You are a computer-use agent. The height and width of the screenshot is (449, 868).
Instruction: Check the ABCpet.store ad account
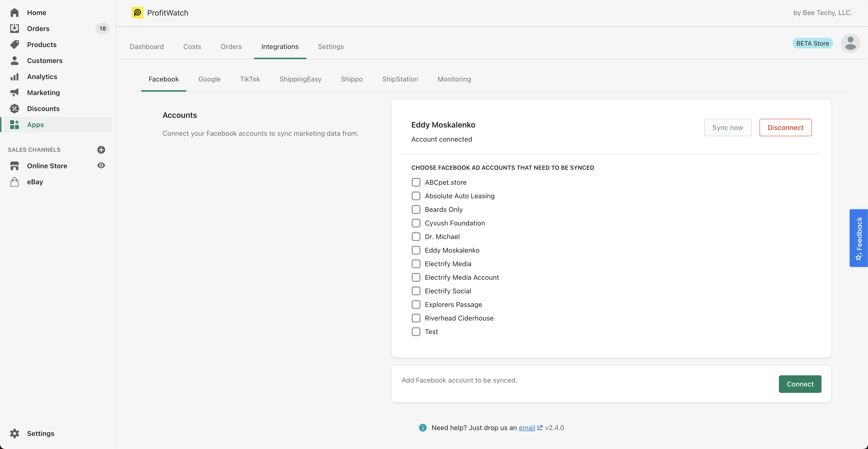pos(416,182)
